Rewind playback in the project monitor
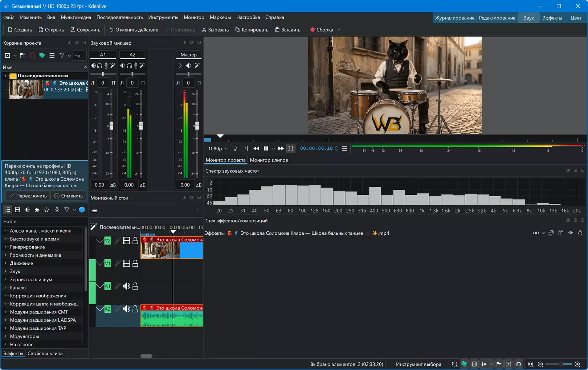Screen dimensions: 588x370 pyautogui.click(x=256, y=148)
